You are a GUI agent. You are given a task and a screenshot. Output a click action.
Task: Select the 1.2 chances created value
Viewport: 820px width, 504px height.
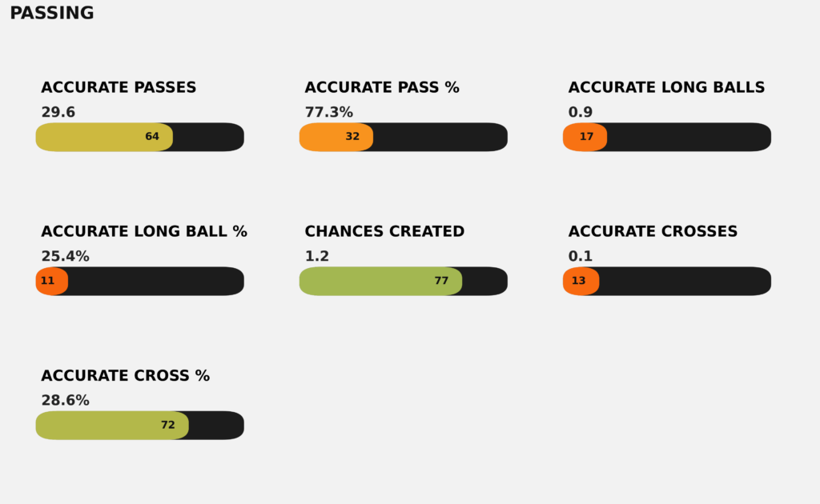(x=317, y=257)
